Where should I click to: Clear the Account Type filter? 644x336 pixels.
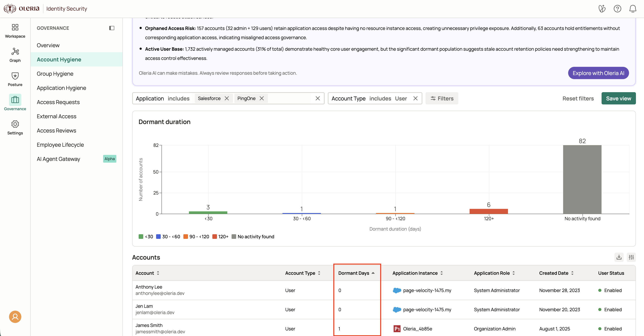point(416,98)
